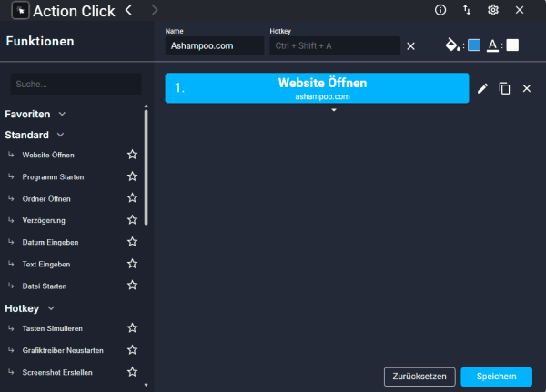Open settings with the gear icon
The height and width of the screenshot is (392, 546).
[493, 10]
